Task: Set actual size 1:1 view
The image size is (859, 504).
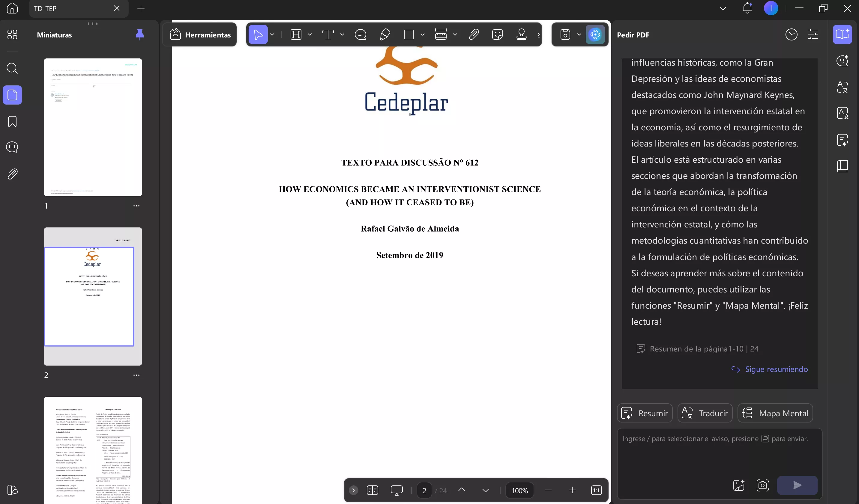Action: [x=596, y=490]
